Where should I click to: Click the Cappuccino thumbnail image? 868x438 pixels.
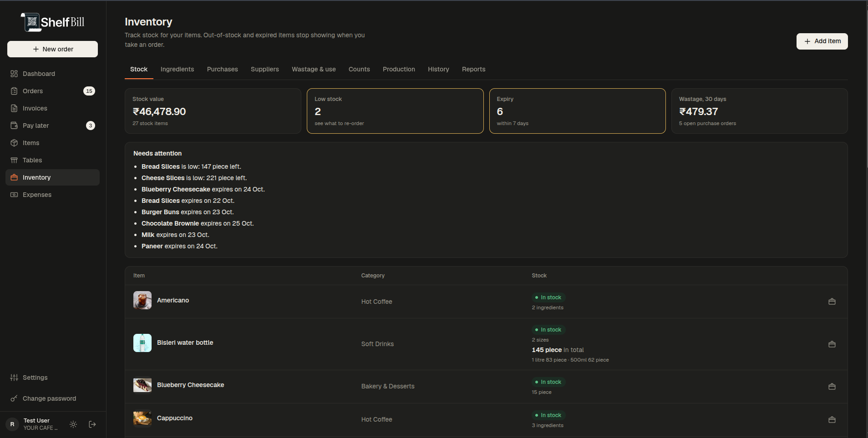[142, 418]
